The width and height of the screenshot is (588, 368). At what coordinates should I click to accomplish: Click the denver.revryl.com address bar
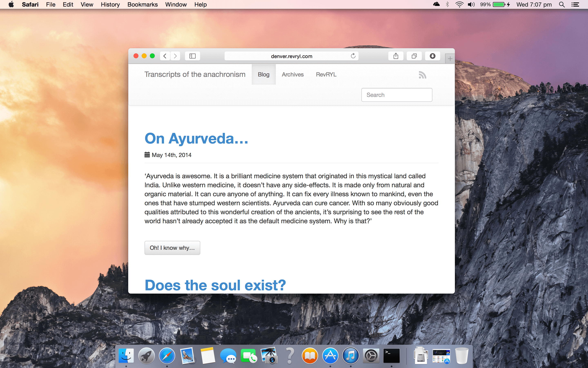pyautogui.click(x=291, y=56)
